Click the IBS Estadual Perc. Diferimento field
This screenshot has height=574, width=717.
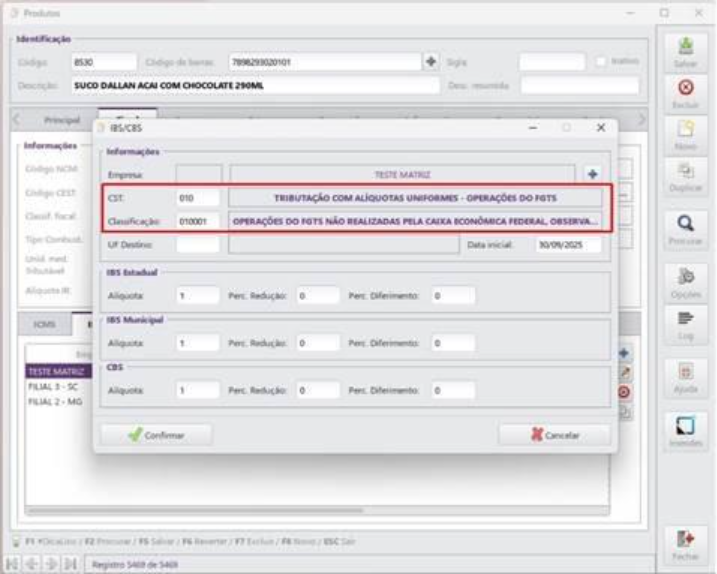tap(453, 295)
